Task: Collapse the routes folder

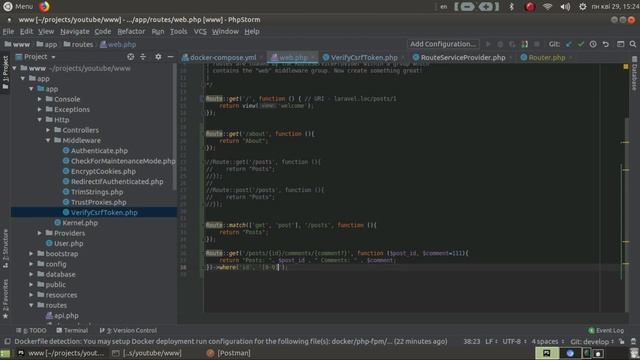Action: (x=31, y=305)
